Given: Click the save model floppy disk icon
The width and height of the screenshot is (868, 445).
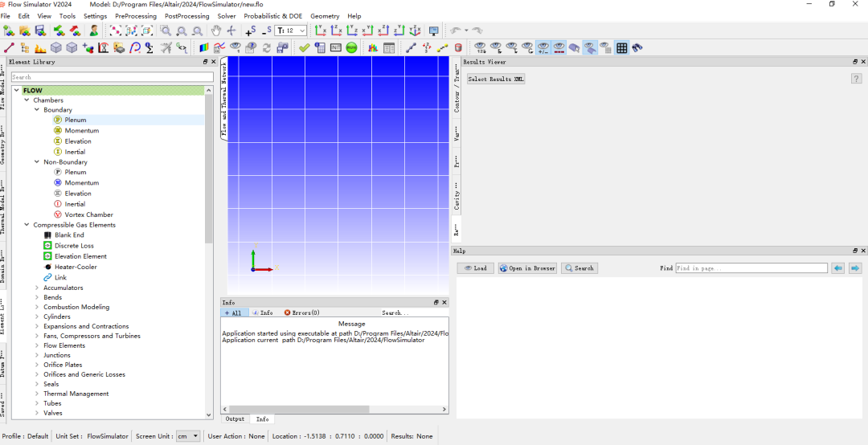Looking at the screenshot, I should (x=40, y=31).
